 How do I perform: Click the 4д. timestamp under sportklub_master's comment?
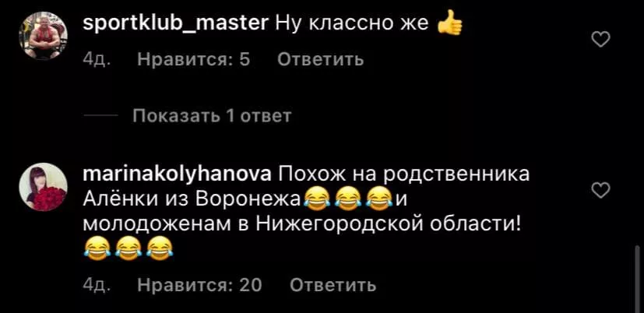[97, 60]
